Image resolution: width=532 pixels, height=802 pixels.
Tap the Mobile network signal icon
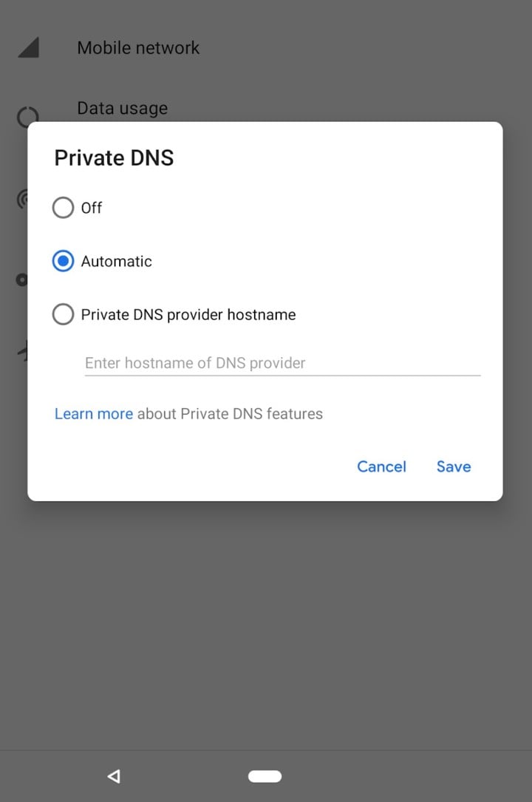(x=29, y=47)
